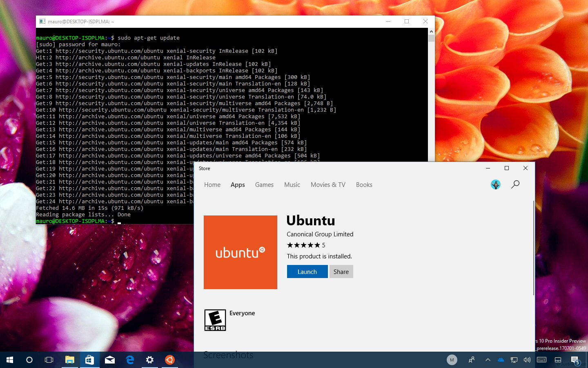Minimize the Store window

(x=488, y=168)
